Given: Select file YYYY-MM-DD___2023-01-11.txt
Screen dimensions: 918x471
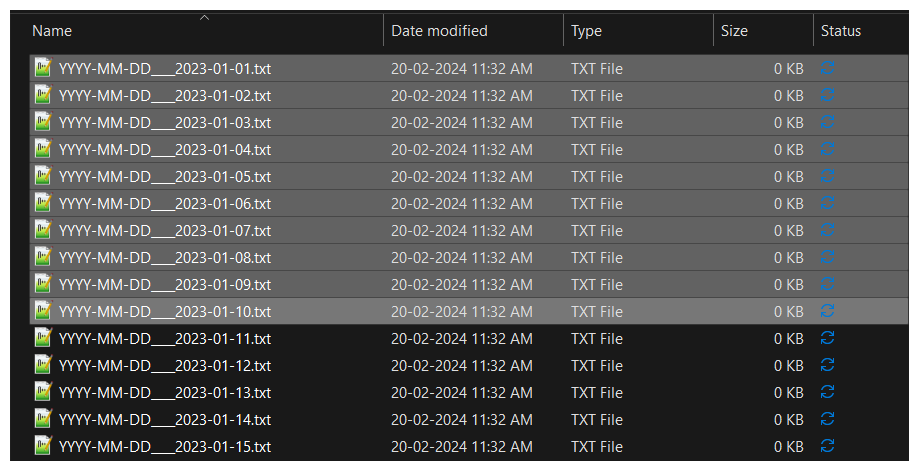Looking at the screenshot, I should pos(468,338).
